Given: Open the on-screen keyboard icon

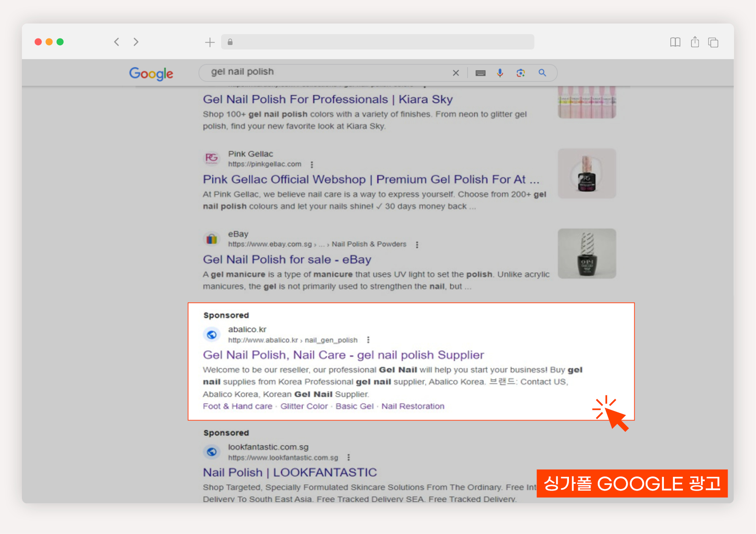Looking at the screenshot, I should coord(480,73).
